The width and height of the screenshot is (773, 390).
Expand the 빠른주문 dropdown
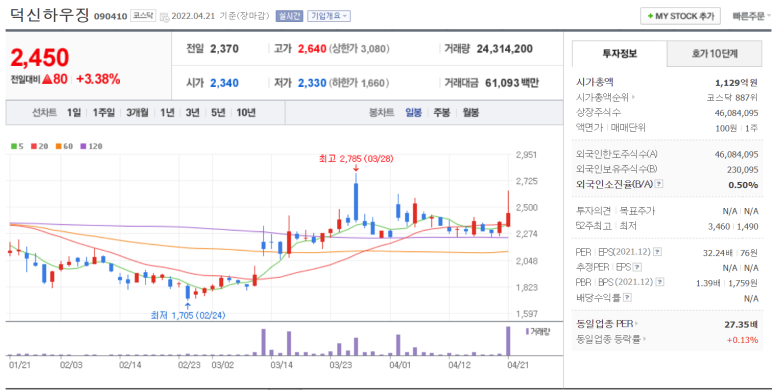(751, 16)
